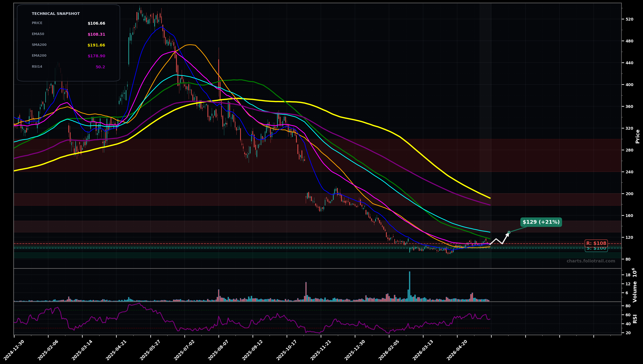The width and height of the screenshot is (643, 364).
Task: Click the EMA50 label in snapshot
Action: click(x=38, y=34)
